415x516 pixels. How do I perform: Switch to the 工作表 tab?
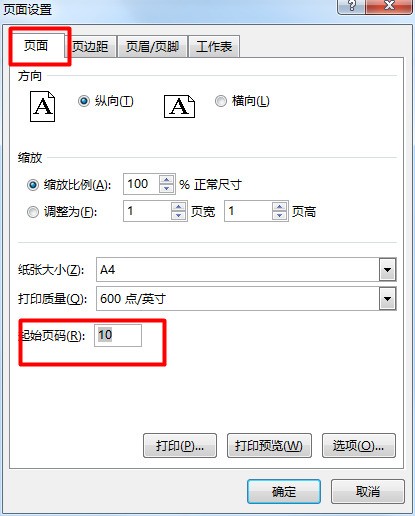pos(214,47)
